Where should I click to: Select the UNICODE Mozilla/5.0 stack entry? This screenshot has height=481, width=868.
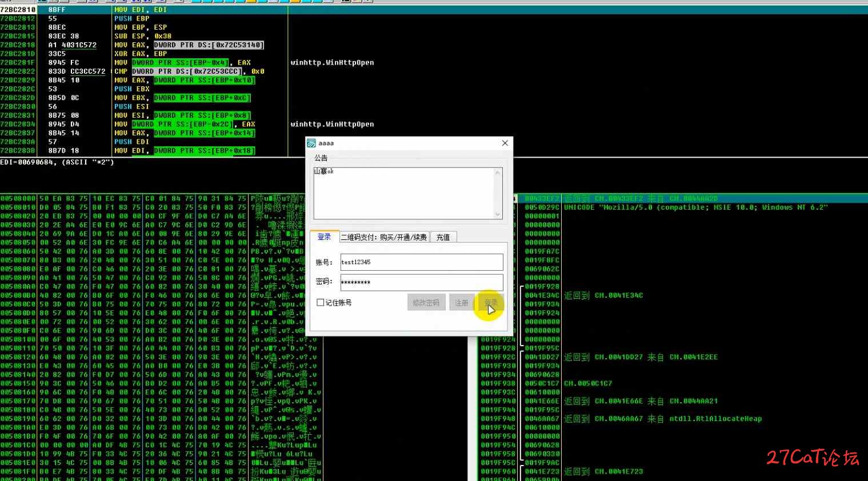pos(696,207)
